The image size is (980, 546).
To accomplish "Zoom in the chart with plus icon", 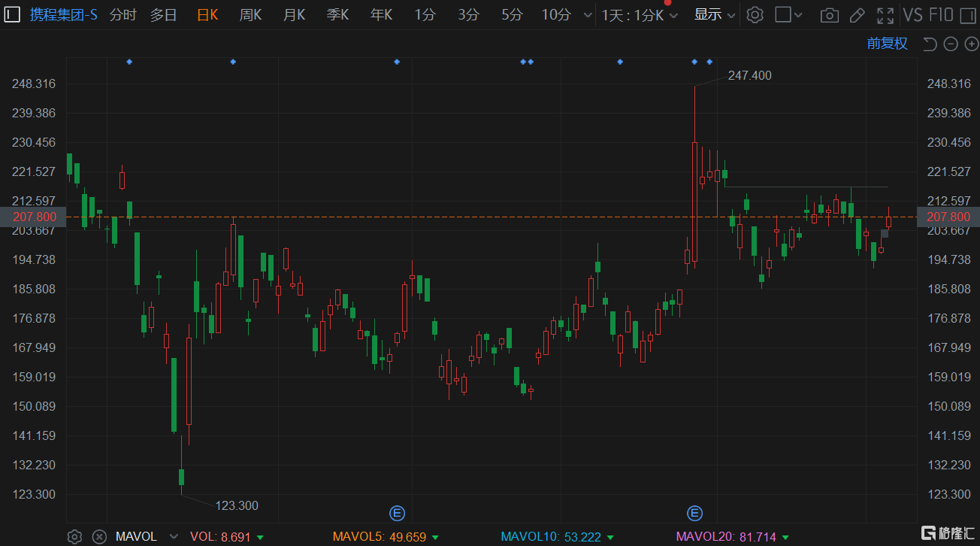I will [x=971, y=44].
